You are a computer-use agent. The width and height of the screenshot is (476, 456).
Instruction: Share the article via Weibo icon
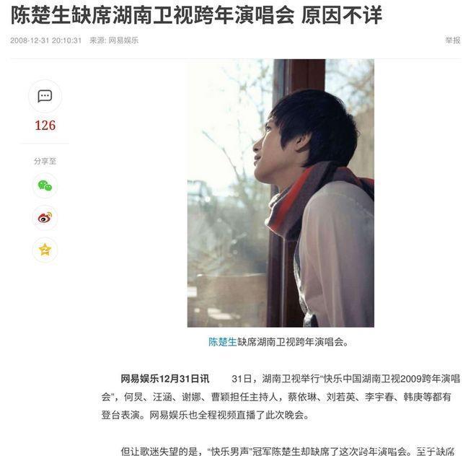tap(45, 217)
